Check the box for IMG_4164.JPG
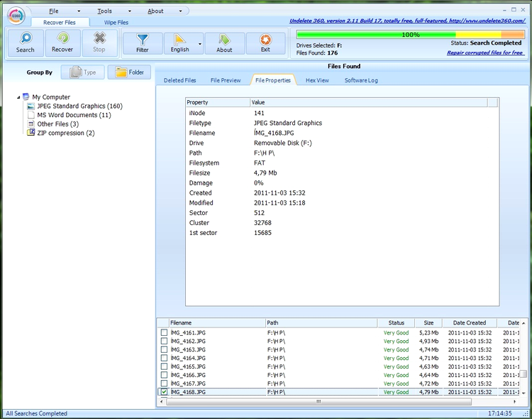The width and height of the screenshot is (532, 419). (165, 358)
